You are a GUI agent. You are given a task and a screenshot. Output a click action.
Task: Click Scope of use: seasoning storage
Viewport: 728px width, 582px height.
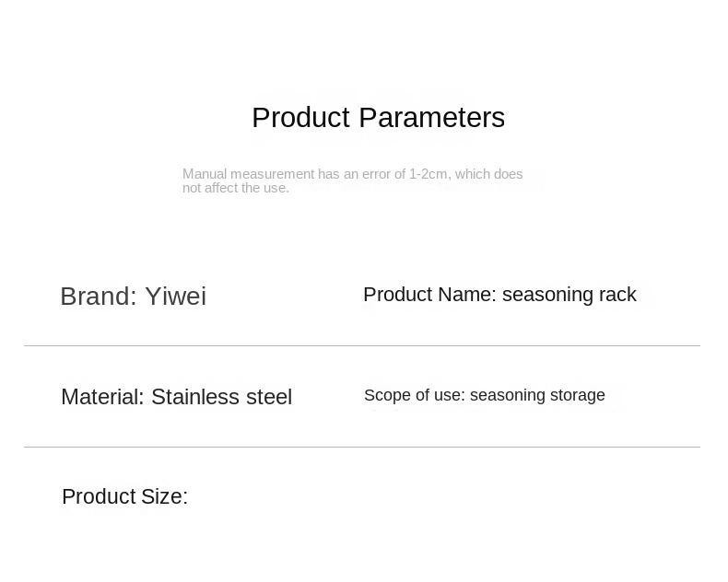pos(484,395)
